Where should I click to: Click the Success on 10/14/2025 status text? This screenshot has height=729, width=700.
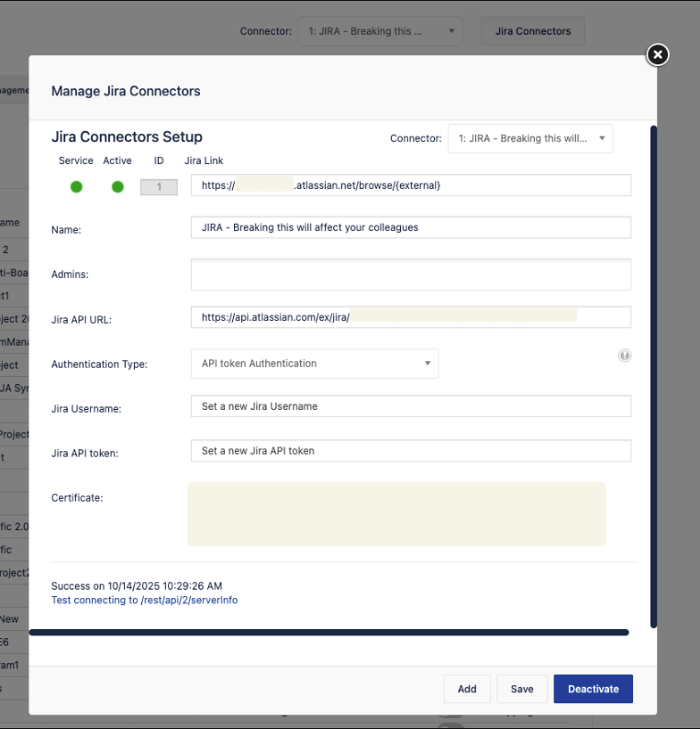pyautogui.click(x=137, y=586)
